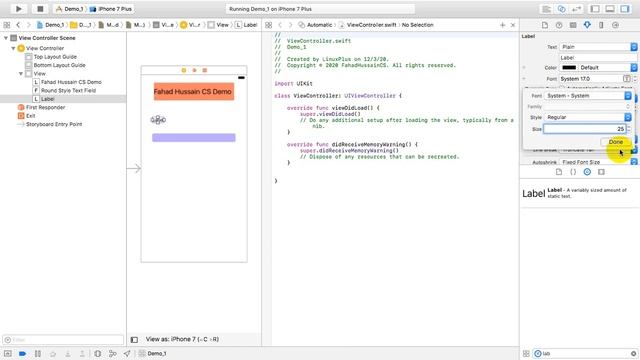Click the Done button in font popup
640x360 pixels.
tap(616, 142)
